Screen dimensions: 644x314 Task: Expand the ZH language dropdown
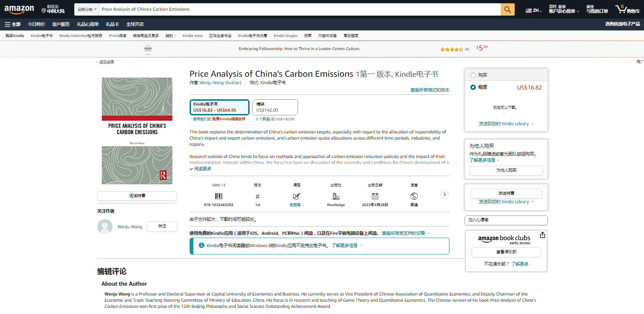[534, 11]
